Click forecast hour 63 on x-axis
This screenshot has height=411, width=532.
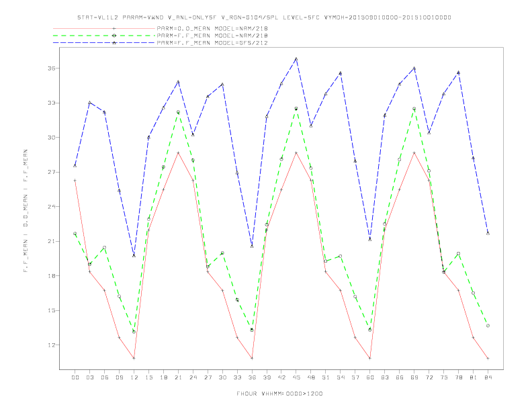pyautogui.click(x=385, y=377)
